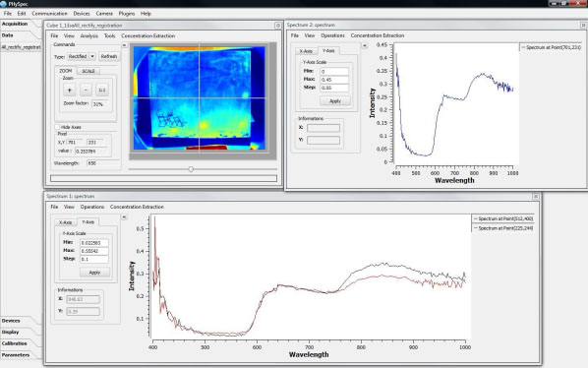Click the detach icon of Spectrum 2 window

coord(583,26)
